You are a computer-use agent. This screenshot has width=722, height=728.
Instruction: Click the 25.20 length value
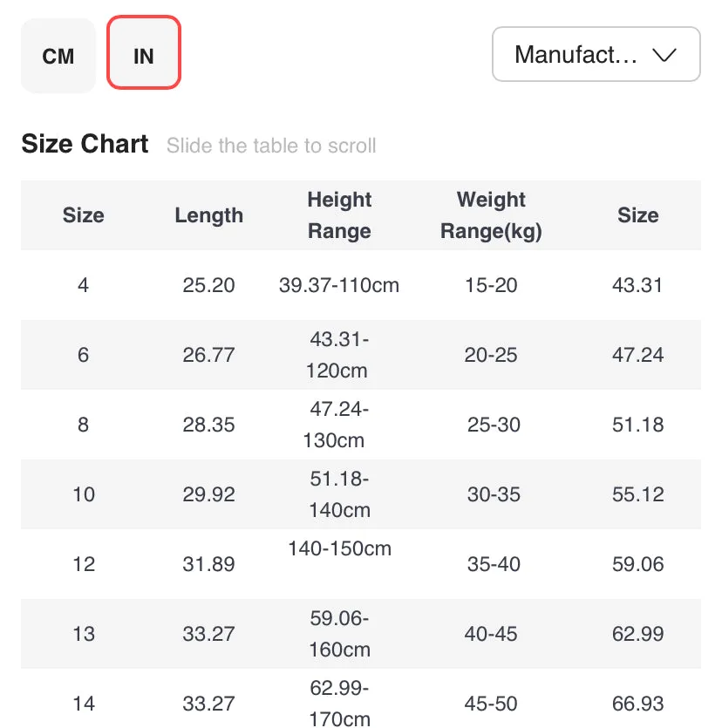click(209, 285)
